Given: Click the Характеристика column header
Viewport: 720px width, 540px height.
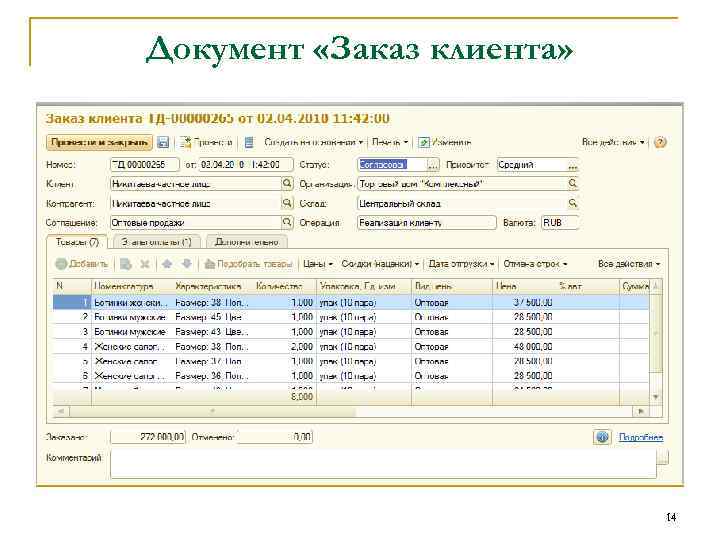Looking at the screenshot, I should coord(213,286).
